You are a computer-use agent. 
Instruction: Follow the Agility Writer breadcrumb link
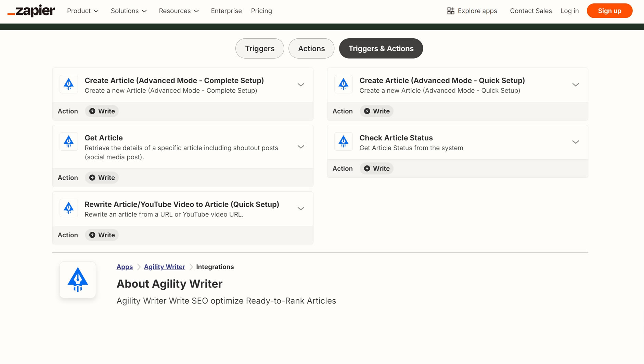165,267
